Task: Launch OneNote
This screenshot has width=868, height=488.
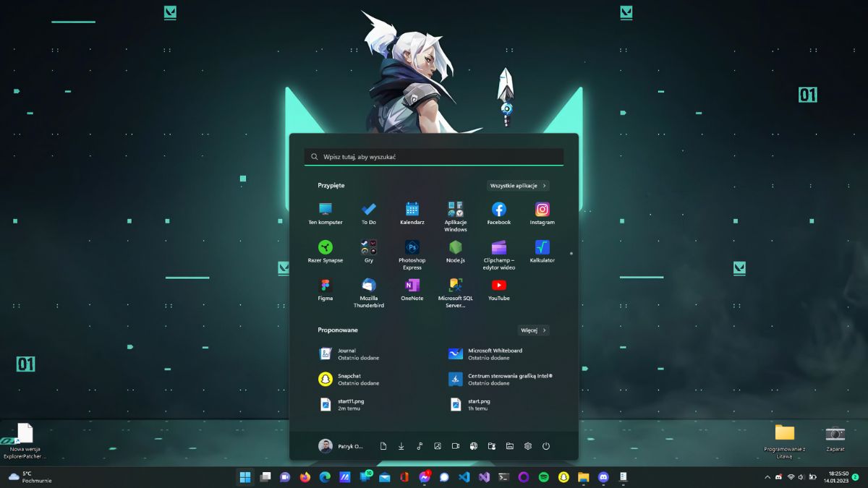Action: (412, 289)
